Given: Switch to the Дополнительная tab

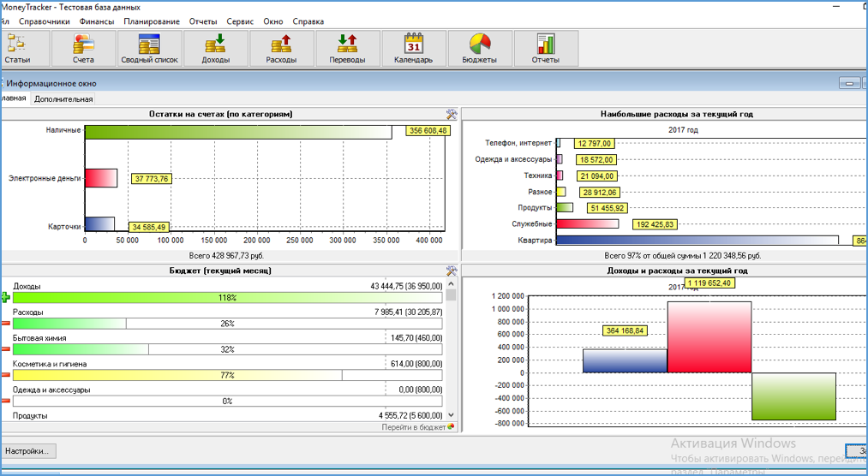Looking at the screenshot, I should click(x=63, y=99).
